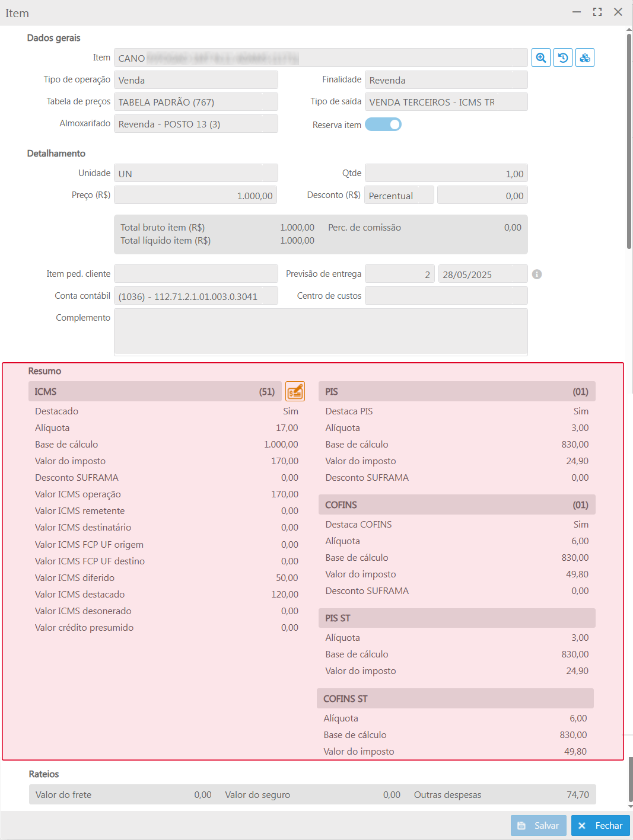
Task: Open the ICMS tax edit icon
Action: coord(295,391)
